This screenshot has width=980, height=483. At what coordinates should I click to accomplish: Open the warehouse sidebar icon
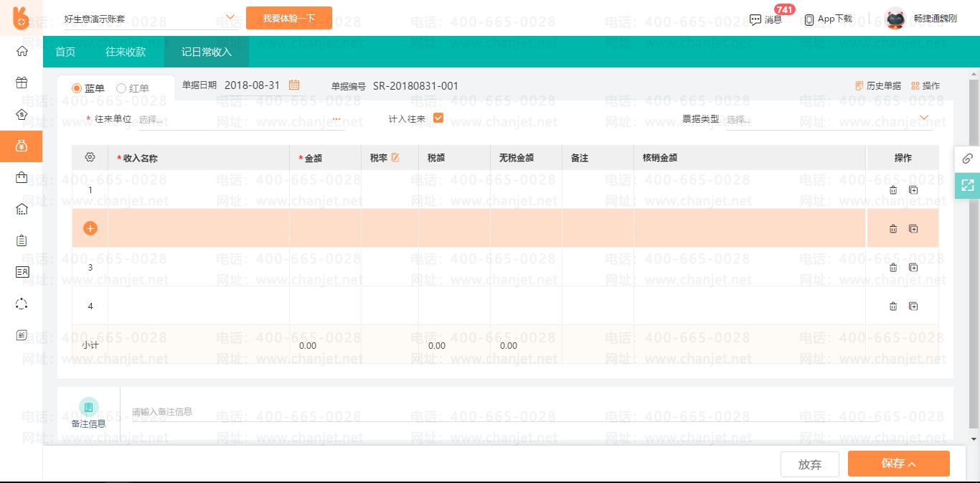pyautogui.click(x=22, y=209)
